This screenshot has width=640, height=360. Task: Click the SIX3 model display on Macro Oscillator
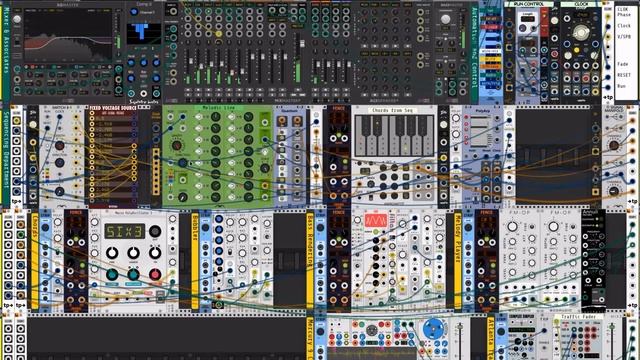pyautogui.click(x=124, y=231)
